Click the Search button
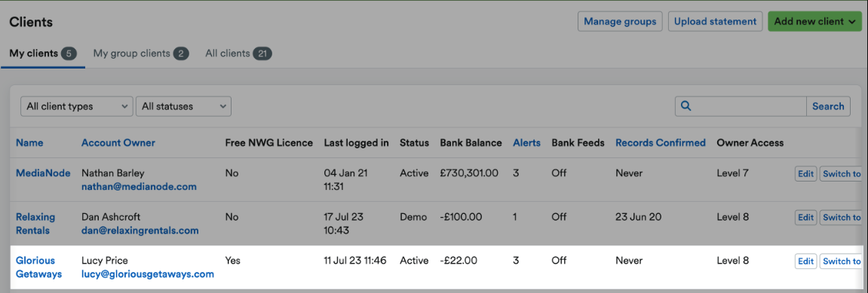The width and height of the screenshot is (868, 293). 828,106
